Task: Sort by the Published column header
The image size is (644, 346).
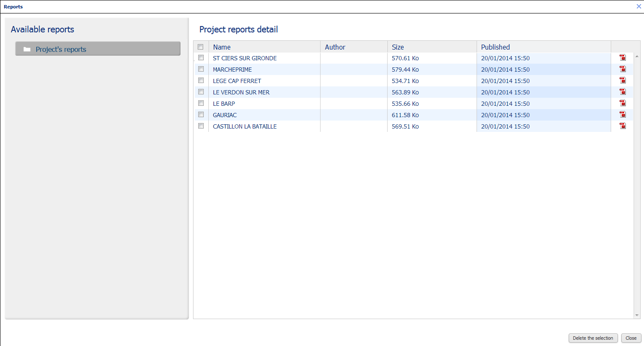Action: (x=544, y=47)
